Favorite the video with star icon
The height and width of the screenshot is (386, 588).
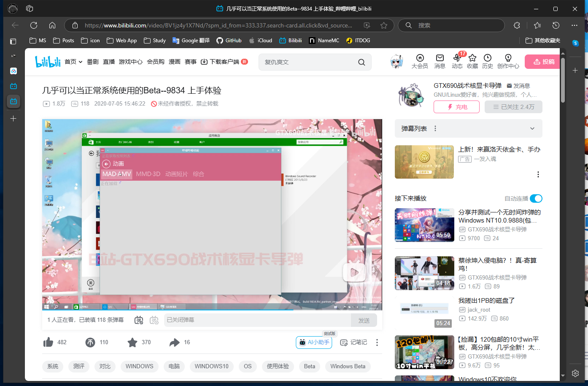(132, 342)
